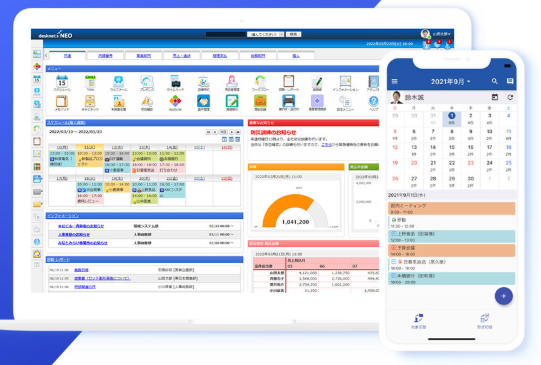
Task: Open the red disaster drill notice link
Action: [x=273, y=132]
